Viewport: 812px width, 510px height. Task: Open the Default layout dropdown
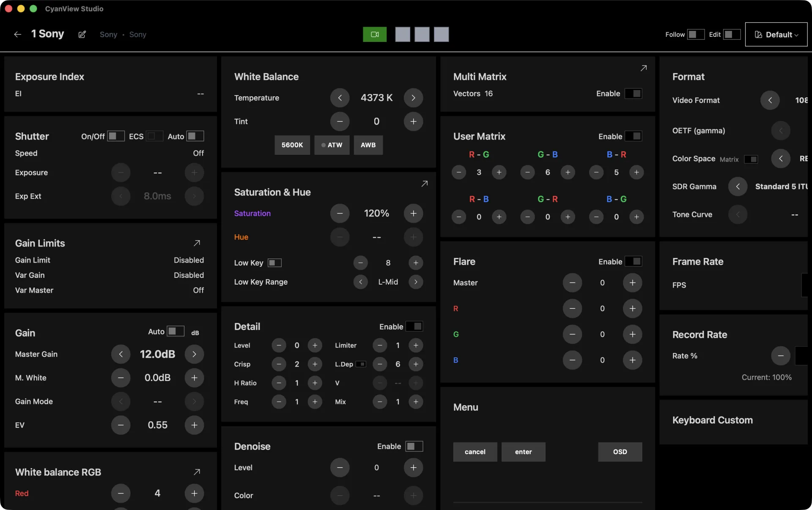point(776,34)
